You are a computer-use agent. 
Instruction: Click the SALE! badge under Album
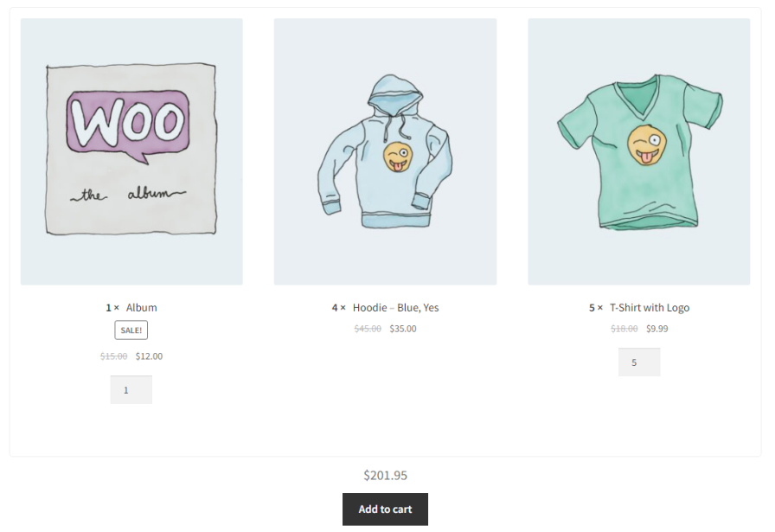(x=131, y=330)
